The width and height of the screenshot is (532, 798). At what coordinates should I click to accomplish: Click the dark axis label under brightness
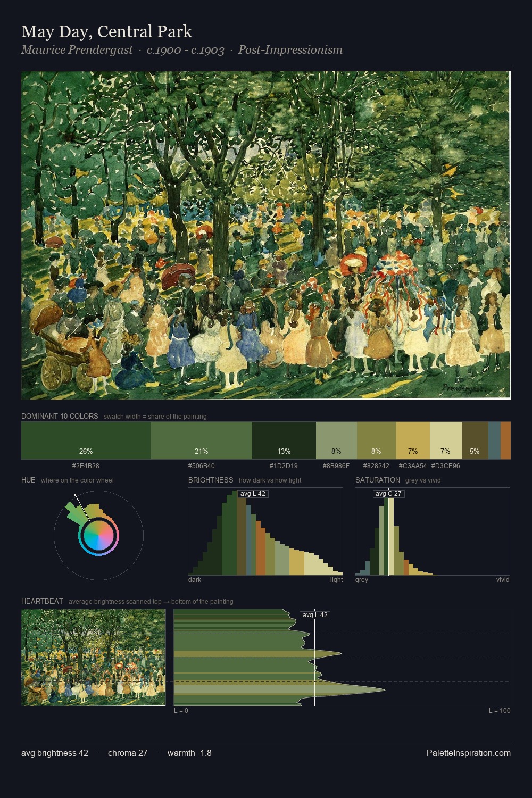click(x=195, y=580)
